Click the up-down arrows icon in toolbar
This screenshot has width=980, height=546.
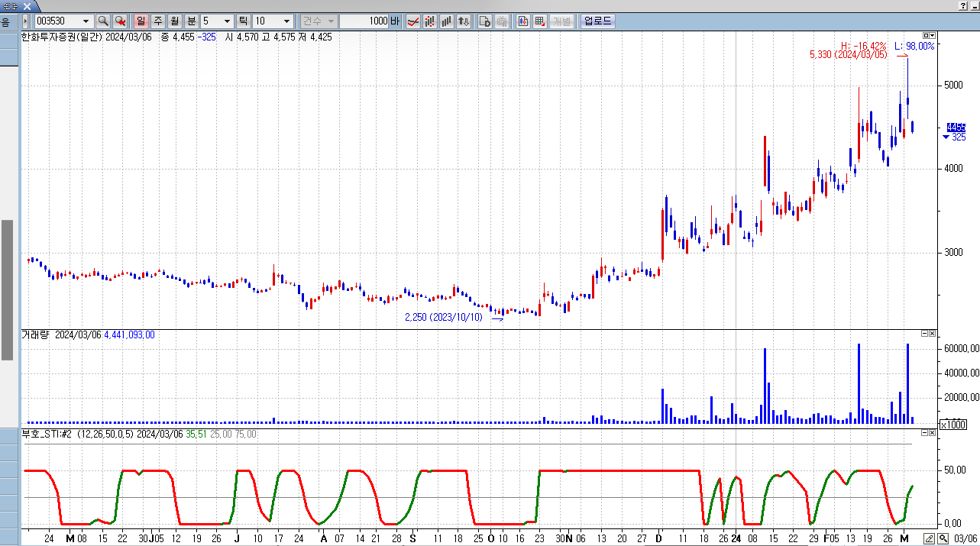click(x=464, y=21)
